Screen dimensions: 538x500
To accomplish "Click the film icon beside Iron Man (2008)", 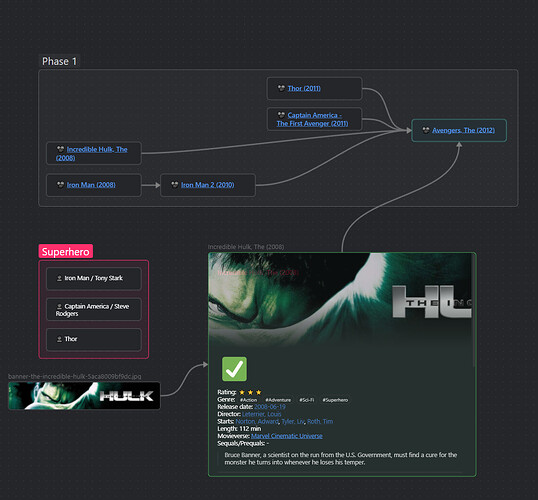I will coord(60,185).
